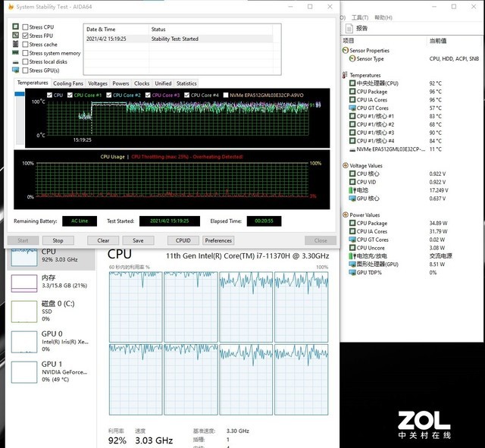This screenshot has width=485, height=448.
Task: Click the 电池充/放电 battery charge icon
Action: (352, 256)
